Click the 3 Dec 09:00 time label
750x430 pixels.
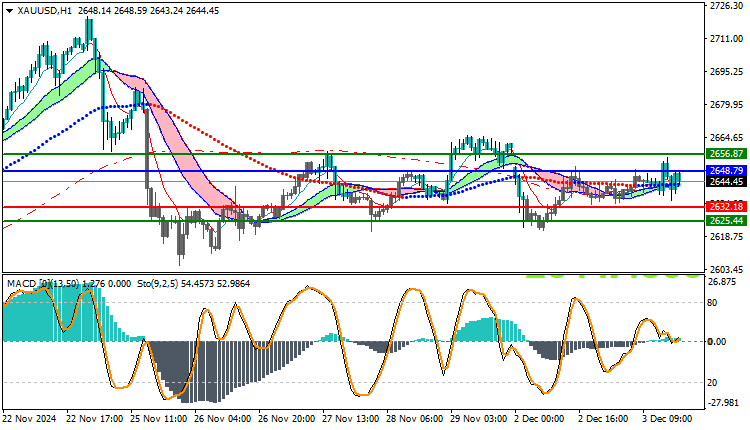pyautogui.click(x=667, y=419)
